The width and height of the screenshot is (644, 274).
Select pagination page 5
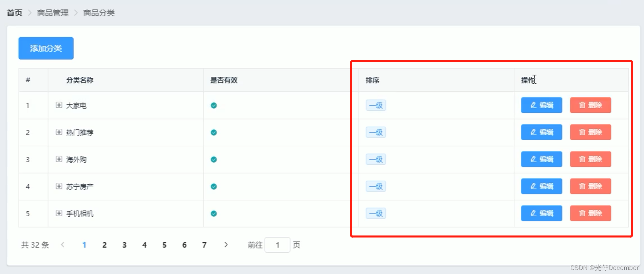(165, 245)
